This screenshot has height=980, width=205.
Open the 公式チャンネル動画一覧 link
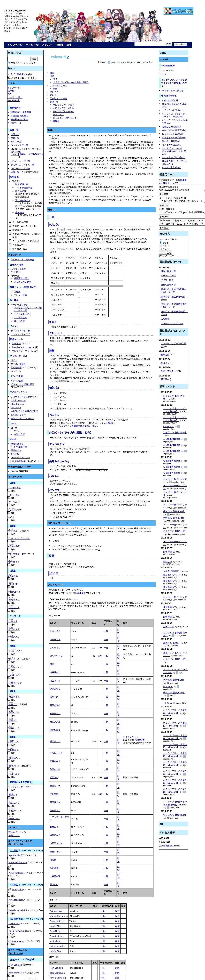pyautogui.click(x=22, y=260)
